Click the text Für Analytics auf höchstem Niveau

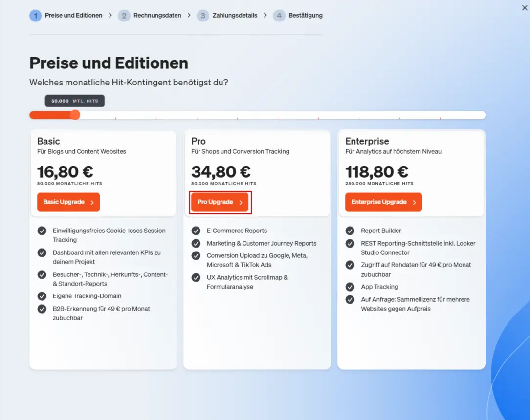coord(394,151)
